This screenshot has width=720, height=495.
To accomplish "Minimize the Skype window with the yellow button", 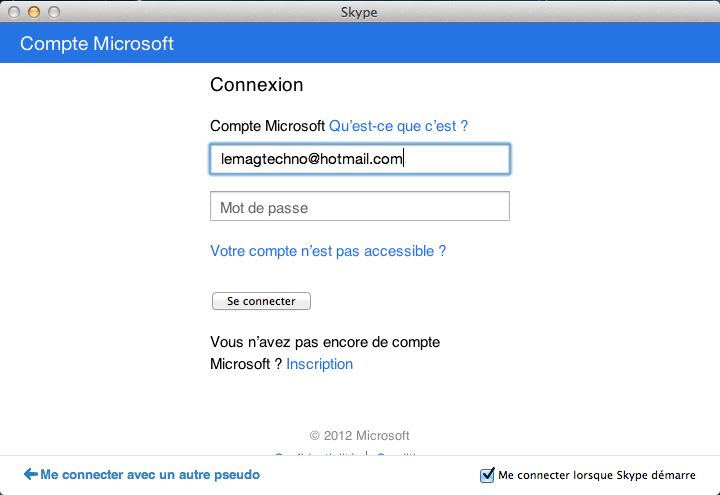I will pos(34,12).
